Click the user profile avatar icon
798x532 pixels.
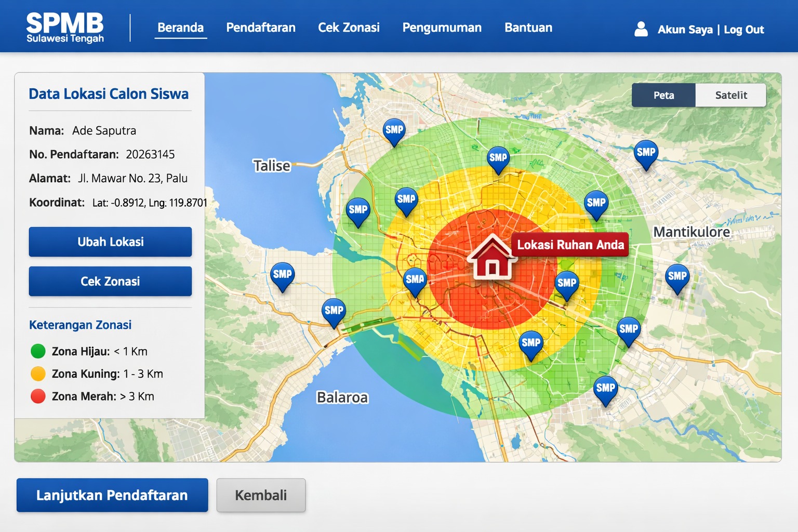[641, 29]
